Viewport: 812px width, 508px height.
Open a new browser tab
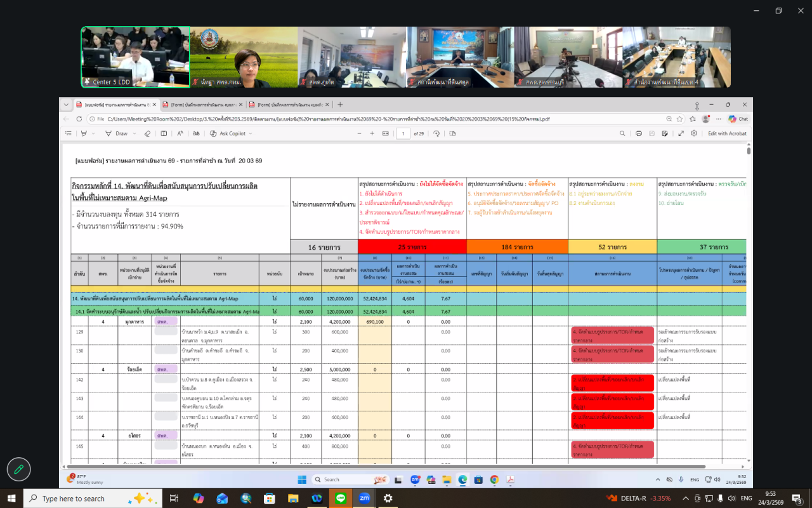click(340, 105)
